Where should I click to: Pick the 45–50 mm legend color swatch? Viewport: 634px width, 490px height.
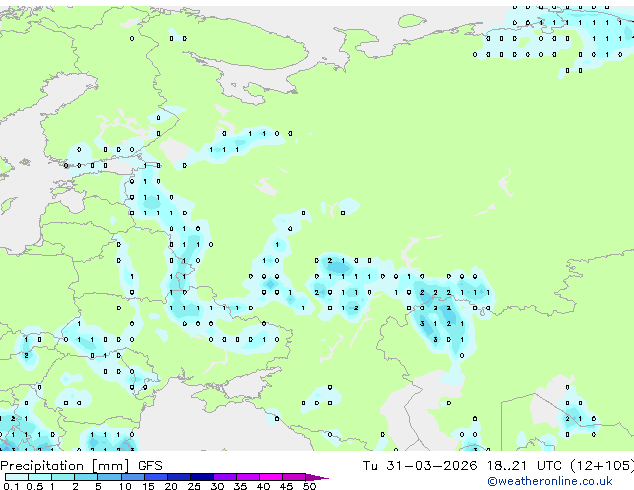click(x=294, y=477)
